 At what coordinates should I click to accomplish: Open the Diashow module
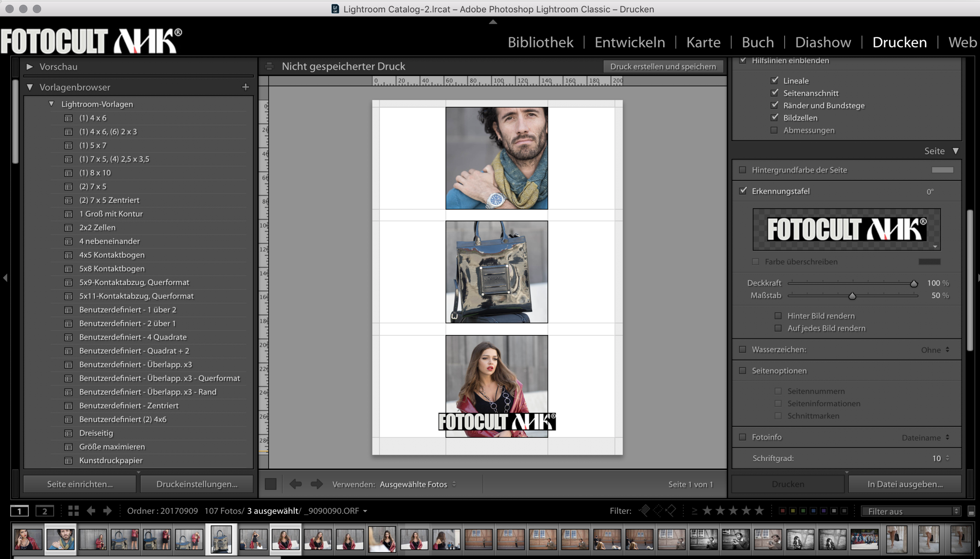(x=823, y=42)
